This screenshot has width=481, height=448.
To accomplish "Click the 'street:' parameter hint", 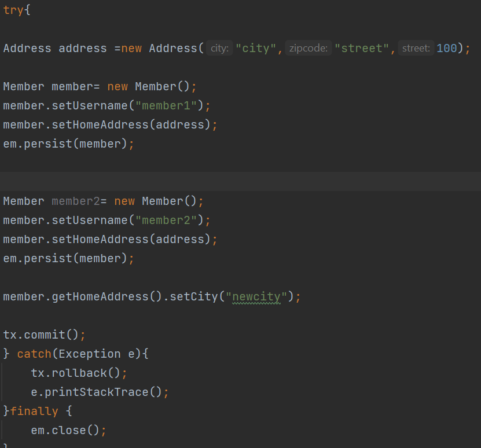I will click(416, 48).
